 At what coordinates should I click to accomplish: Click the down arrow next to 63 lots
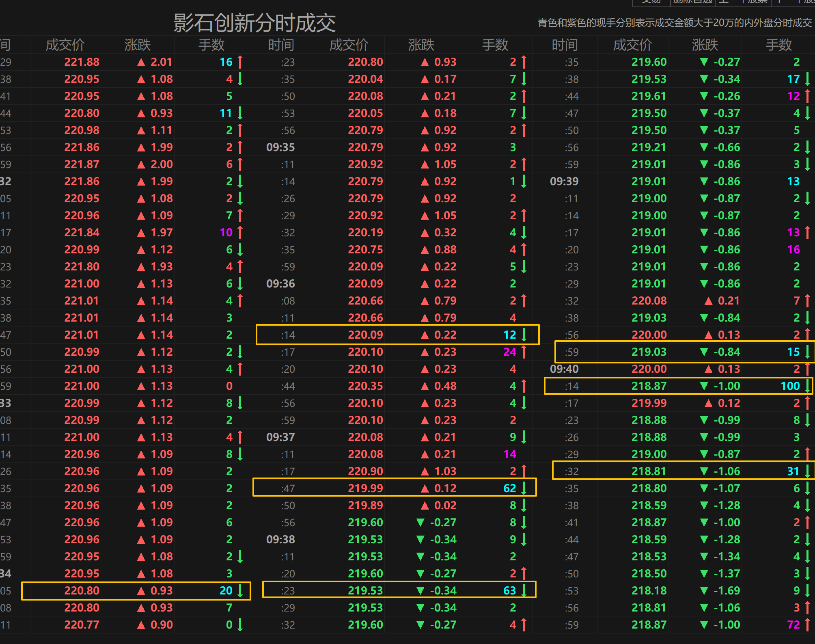coord(524,590)
